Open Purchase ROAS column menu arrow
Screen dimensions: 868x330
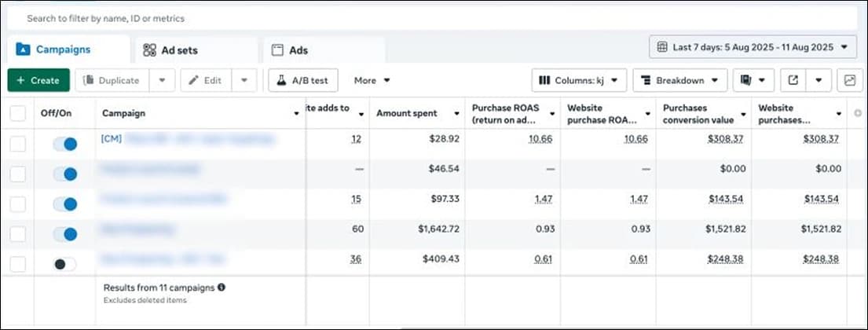(x=552, y=113)
